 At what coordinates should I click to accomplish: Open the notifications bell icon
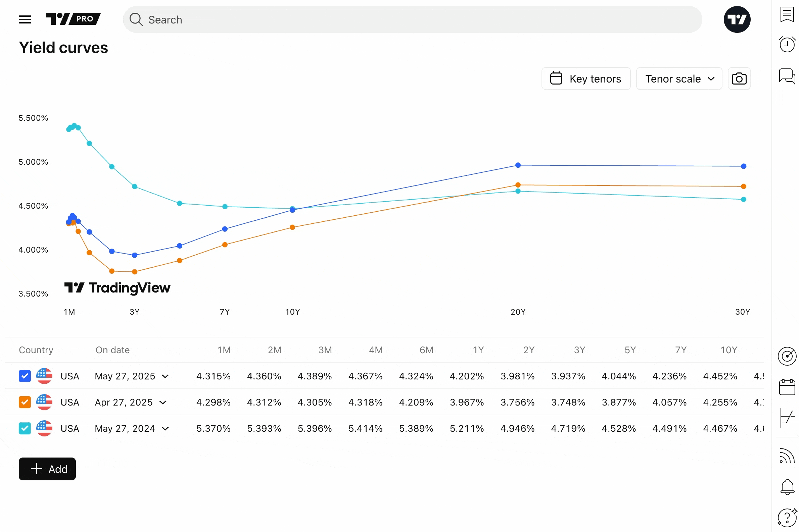pyautogui.click(x=787, y=487)
